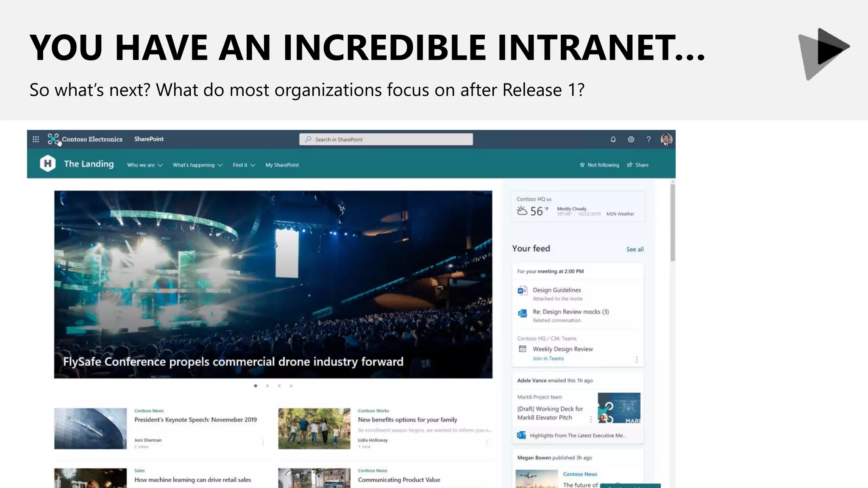Viewport: 868px width, 488px height.
Task: Click the Contoso Works category tag
Action: (373, 411)
